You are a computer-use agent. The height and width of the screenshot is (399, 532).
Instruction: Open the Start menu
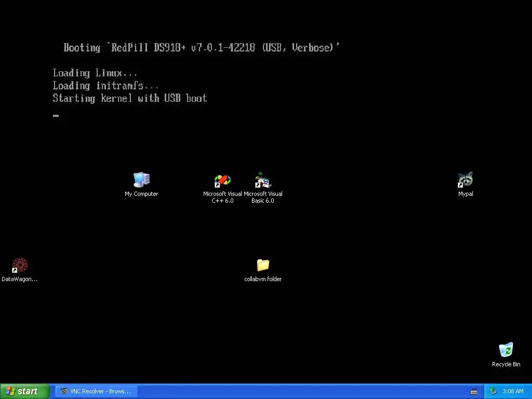point(24,391)
